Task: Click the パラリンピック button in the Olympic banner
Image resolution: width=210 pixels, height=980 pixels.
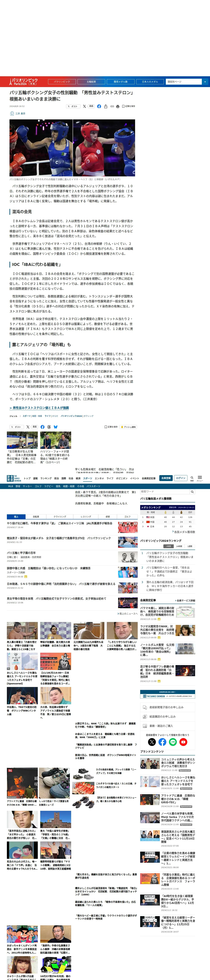Action: coord(62,82)
